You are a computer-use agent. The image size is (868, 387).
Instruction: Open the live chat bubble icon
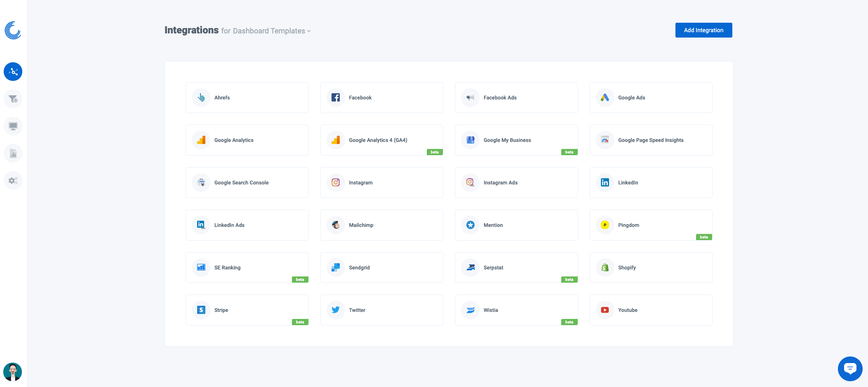tap(850, 368)
